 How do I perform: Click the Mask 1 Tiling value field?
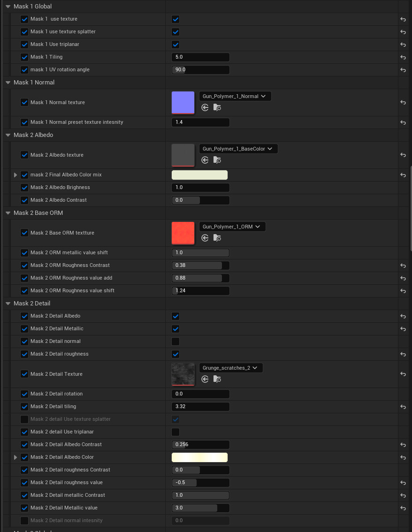(x=200, y=57)
